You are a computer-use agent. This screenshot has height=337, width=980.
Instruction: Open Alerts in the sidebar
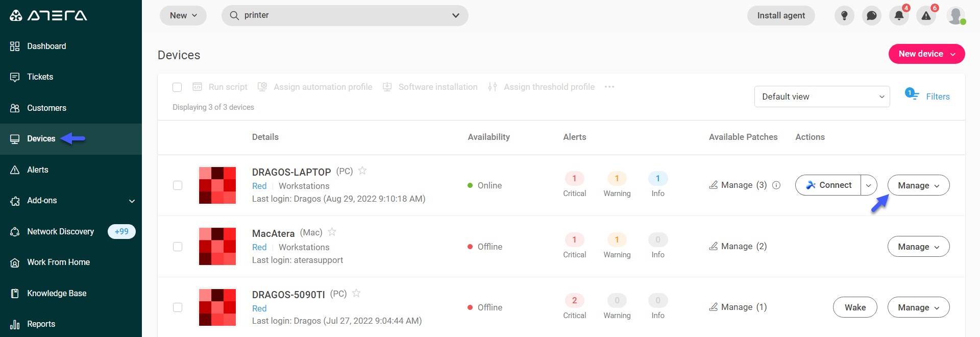tap(71, 170)
